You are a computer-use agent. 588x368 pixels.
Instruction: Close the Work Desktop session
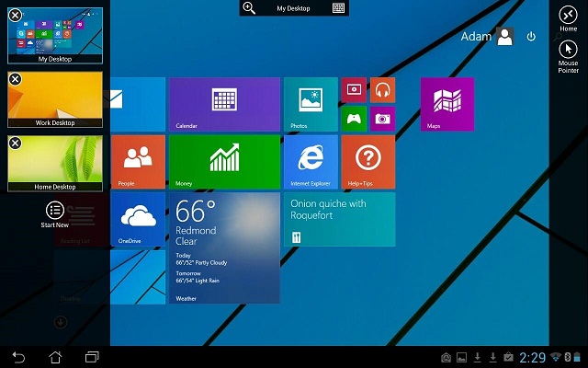[x=16, y=79]
